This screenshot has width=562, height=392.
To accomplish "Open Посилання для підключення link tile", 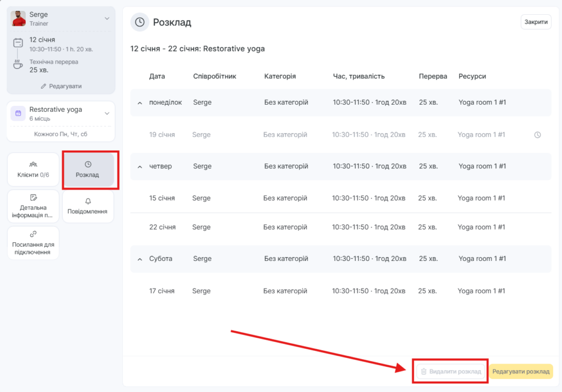I will (33, 243).
